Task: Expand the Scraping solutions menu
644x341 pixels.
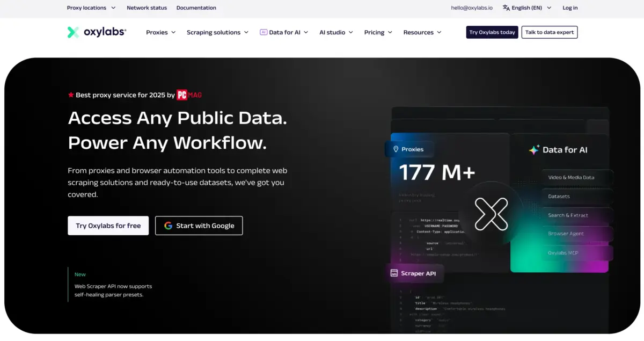Action: tap(218, 32)
